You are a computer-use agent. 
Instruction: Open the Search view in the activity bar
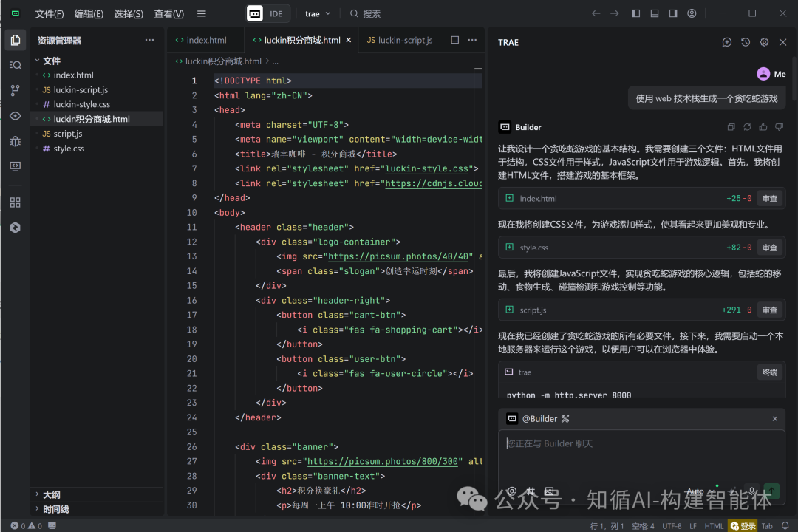pos(15,65)
